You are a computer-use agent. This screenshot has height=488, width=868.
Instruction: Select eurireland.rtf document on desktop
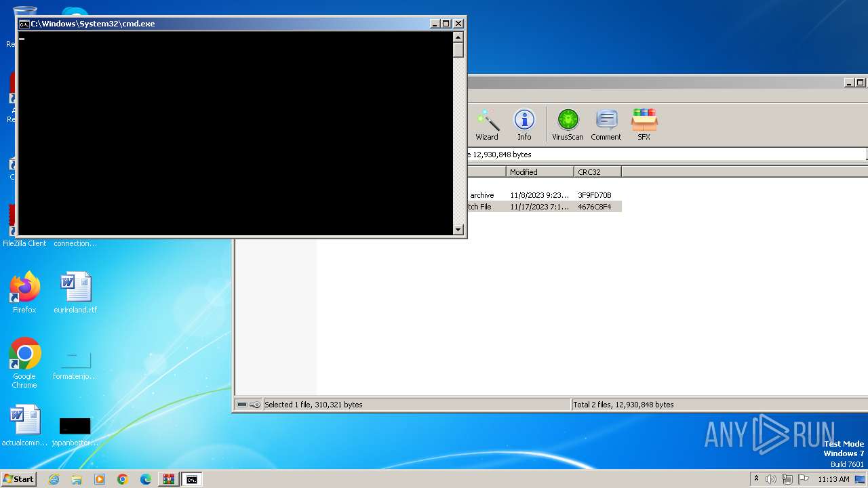tap(75, 293)
